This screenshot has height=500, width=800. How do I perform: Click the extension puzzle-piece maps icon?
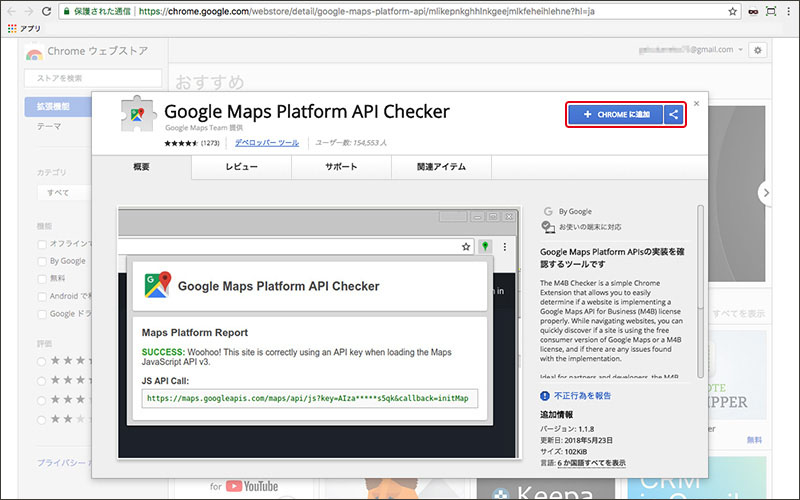pos(136,114)
